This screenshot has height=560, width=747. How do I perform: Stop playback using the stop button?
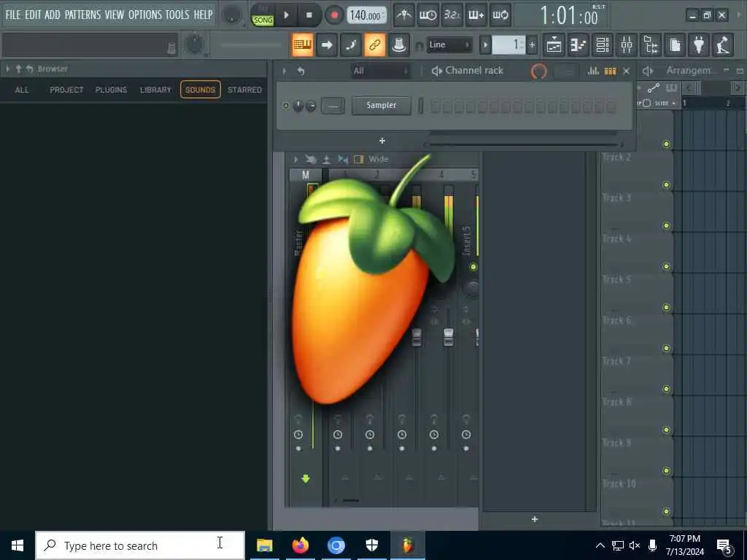309,15
